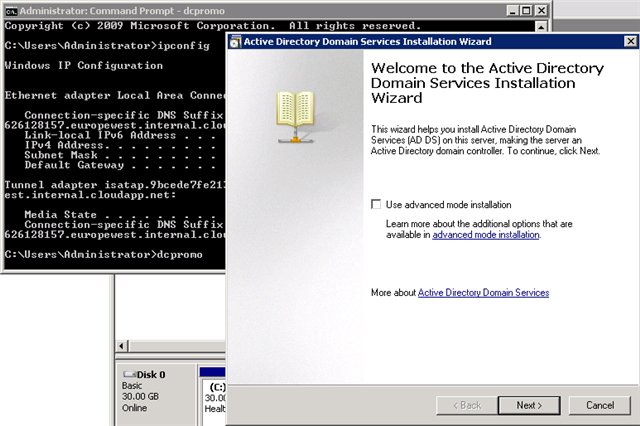Click the Copyright Microsoft Corporation line
The height and width of the screenshot is (426, 640).
click(213, 26)
